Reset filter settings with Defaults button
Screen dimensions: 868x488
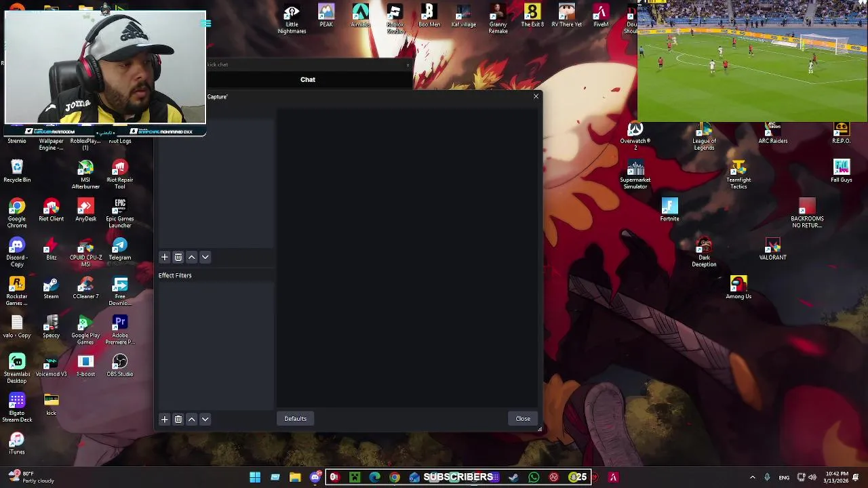[x=295, y=418]
